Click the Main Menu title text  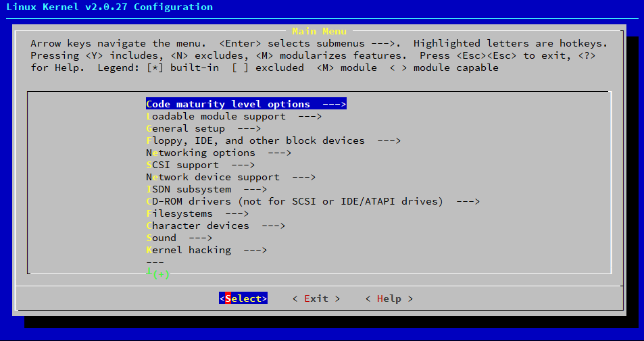coord(319,31)
